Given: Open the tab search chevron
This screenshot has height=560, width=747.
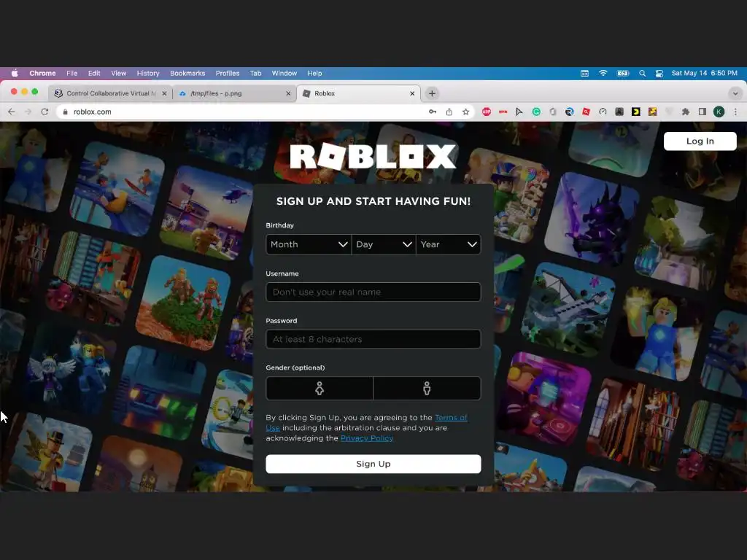Looking at the screenshot, I should [735, 93].
